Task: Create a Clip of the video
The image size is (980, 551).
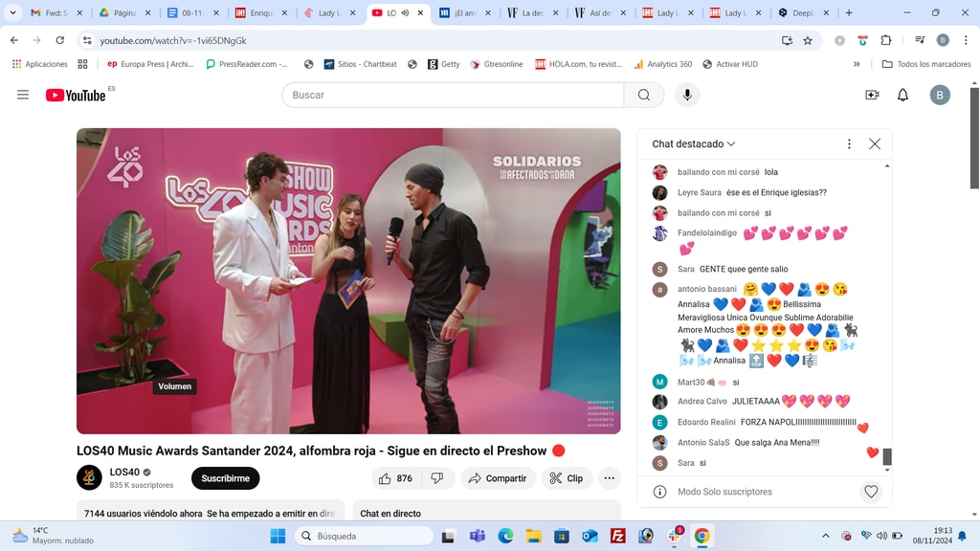Action: pyautogui.click(x=567, y=478)
